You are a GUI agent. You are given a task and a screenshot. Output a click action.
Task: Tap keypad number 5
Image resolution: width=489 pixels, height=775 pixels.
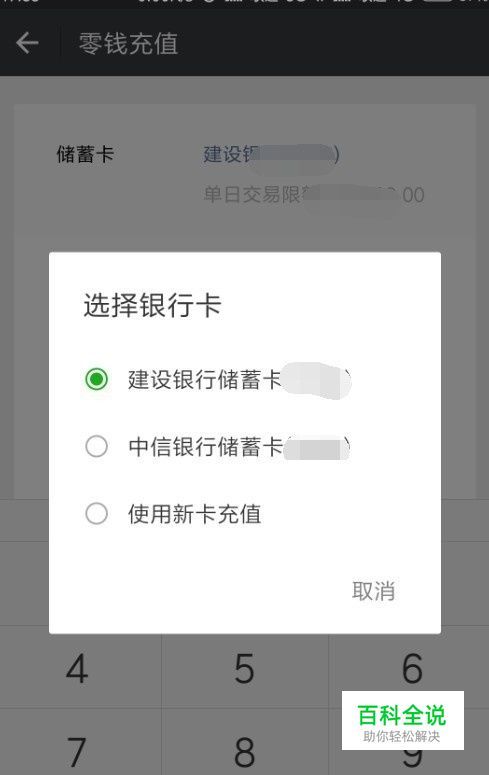click(x=244, y=669)
